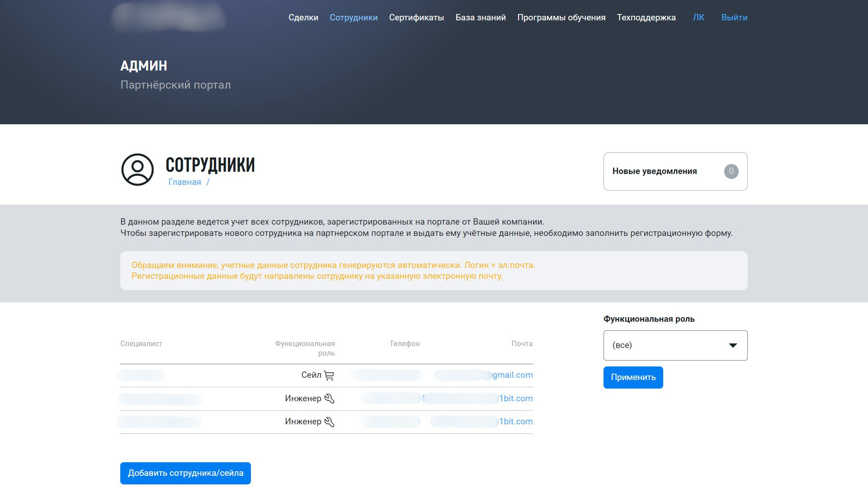868x488 pixels.
Task: Click the wrench icon in last Инженер row
Action: (x=329, y=422)
